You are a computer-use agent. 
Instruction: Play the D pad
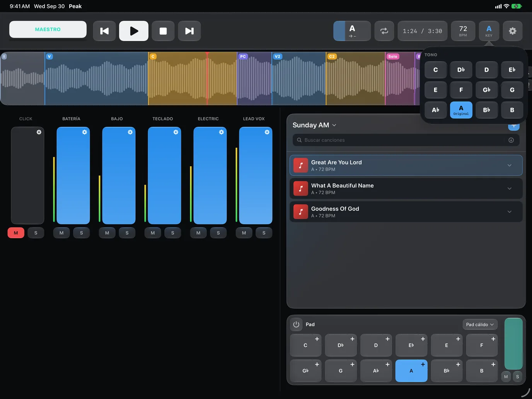(376, 345)
